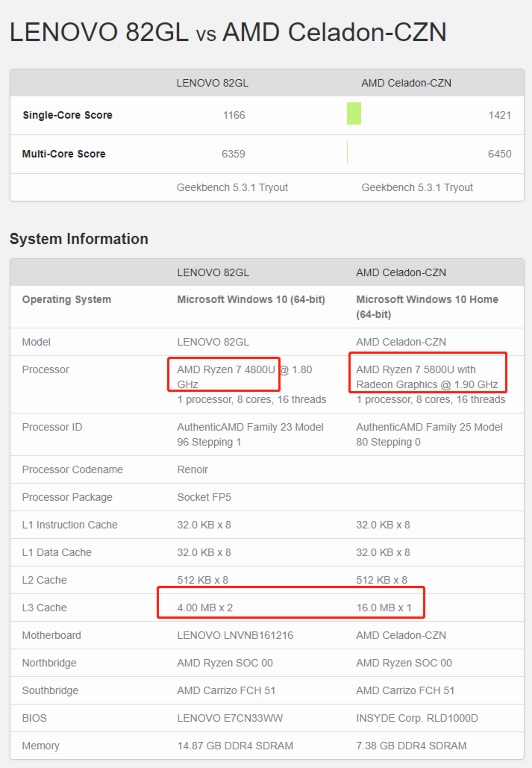The image size is (532, 768).
Task: Click 14.87 GB DDR4 SDRAM memory value
Action: 235,746
